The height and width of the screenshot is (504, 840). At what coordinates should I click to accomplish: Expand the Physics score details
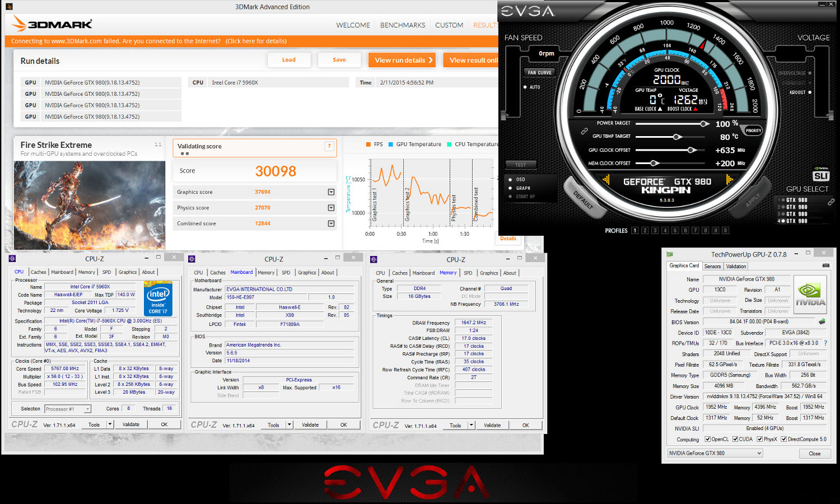[x=331, y=208]
